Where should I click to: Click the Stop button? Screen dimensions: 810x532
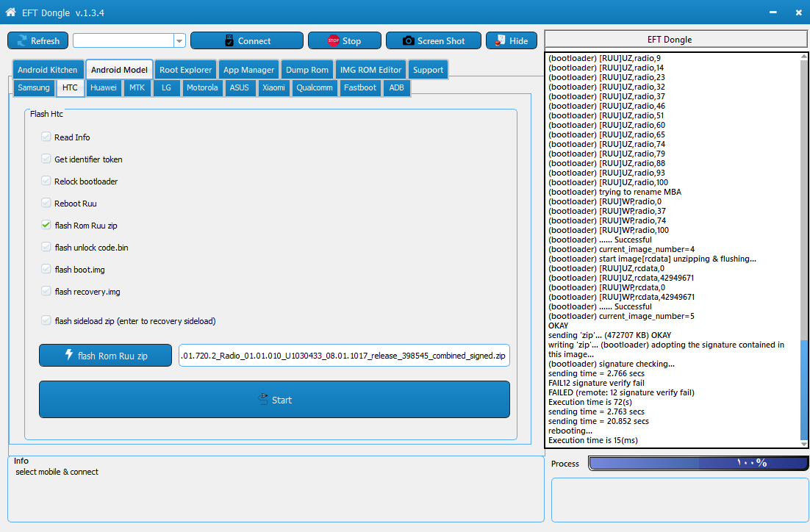coord(345,41)
